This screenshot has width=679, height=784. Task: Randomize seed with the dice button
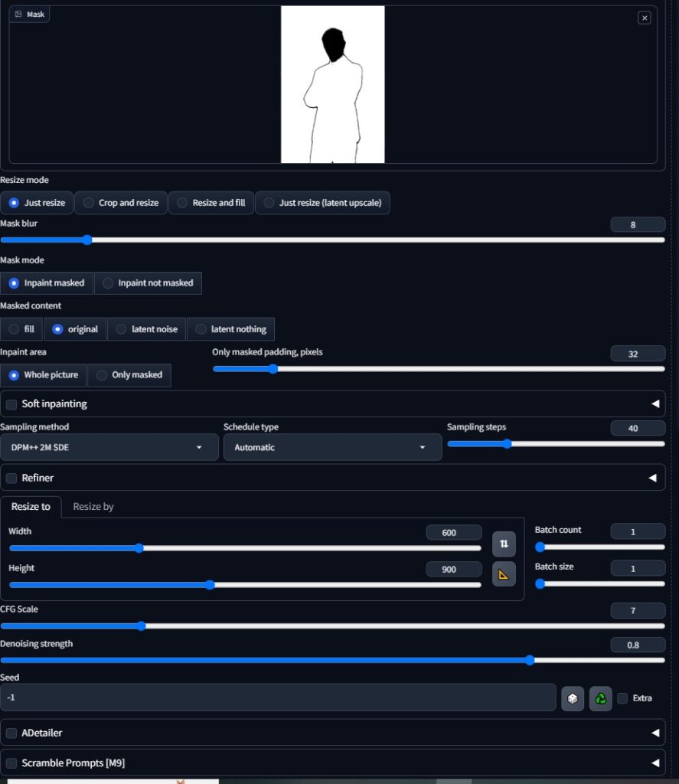573,698
